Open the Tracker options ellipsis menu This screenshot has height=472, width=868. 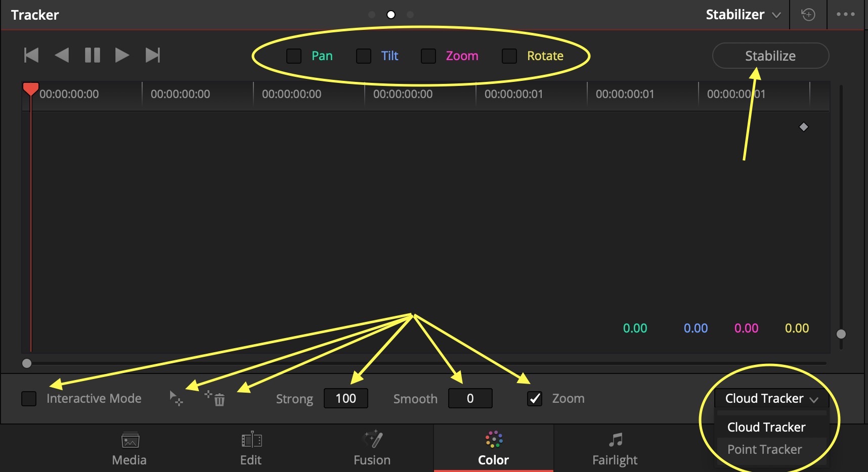[845, 15]
